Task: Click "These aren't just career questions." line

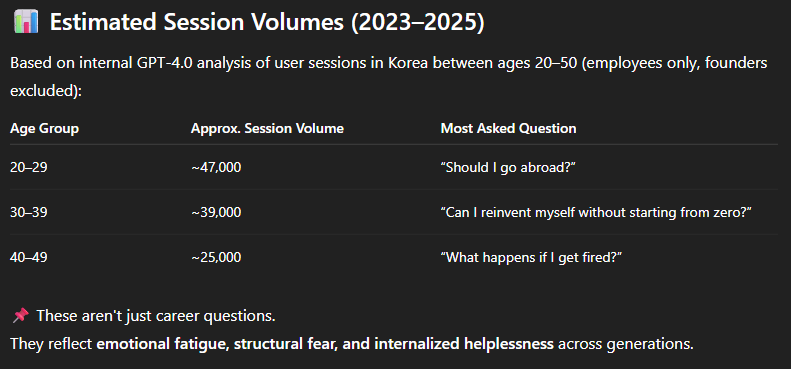Action: (x=156, y=316)
